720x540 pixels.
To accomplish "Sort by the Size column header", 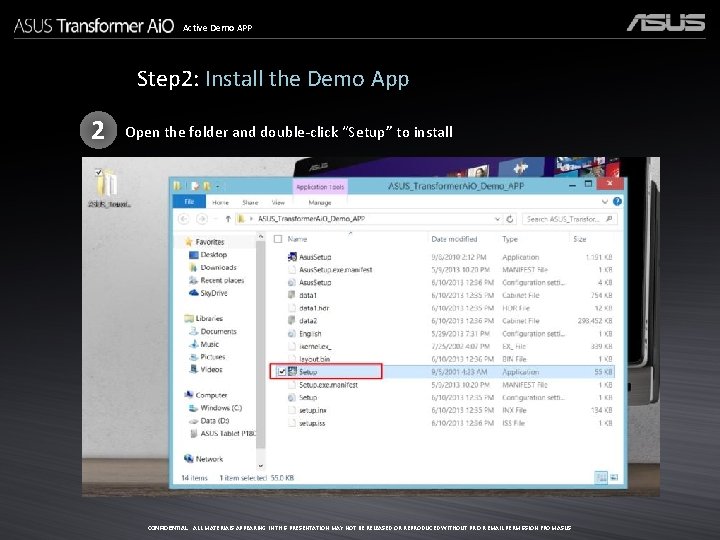I will pos(579,239).
